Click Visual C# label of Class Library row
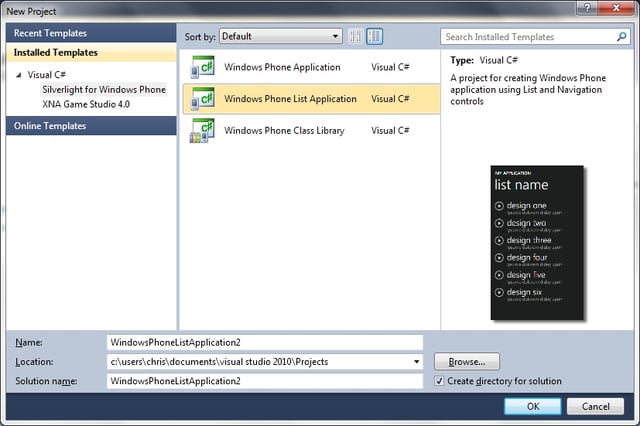This screenshot has width=640, height=426. click(x=390, y=131)
